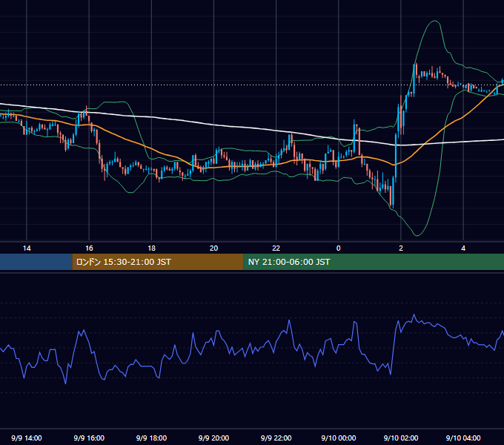
Task: Click the price chart hour label 0
Action: point(339,248)
